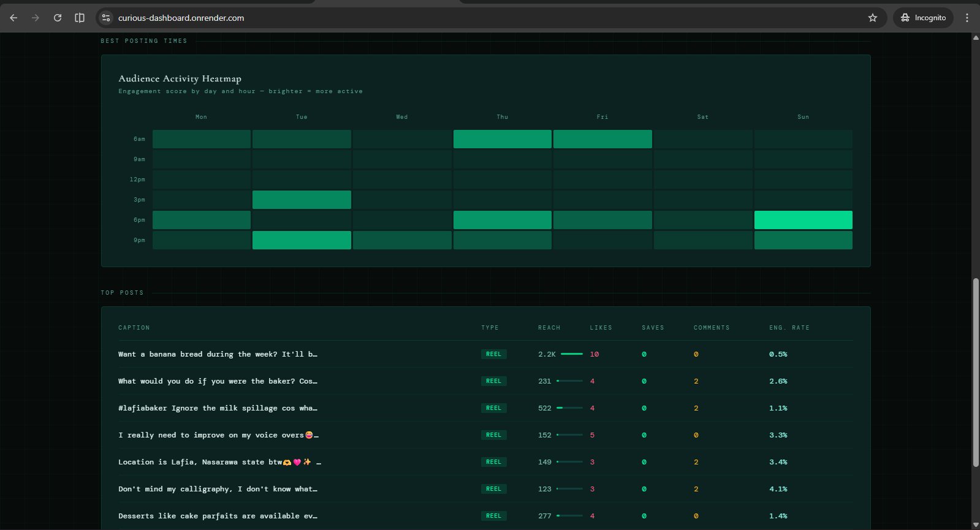Click the COMMENTS column header
The image size is (980, 530).
712,328
